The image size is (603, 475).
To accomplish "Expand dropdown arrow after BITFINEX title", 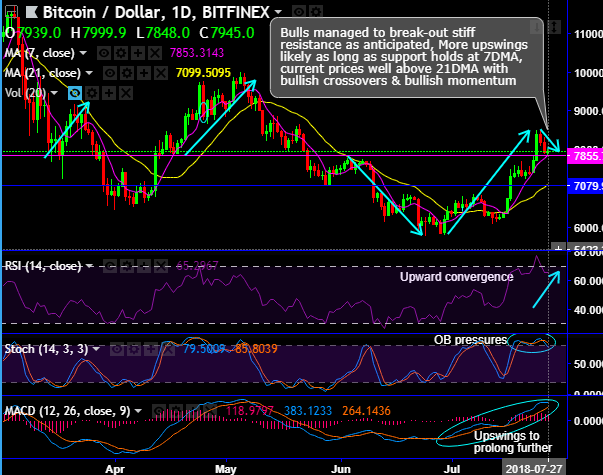I will [278, 12].
